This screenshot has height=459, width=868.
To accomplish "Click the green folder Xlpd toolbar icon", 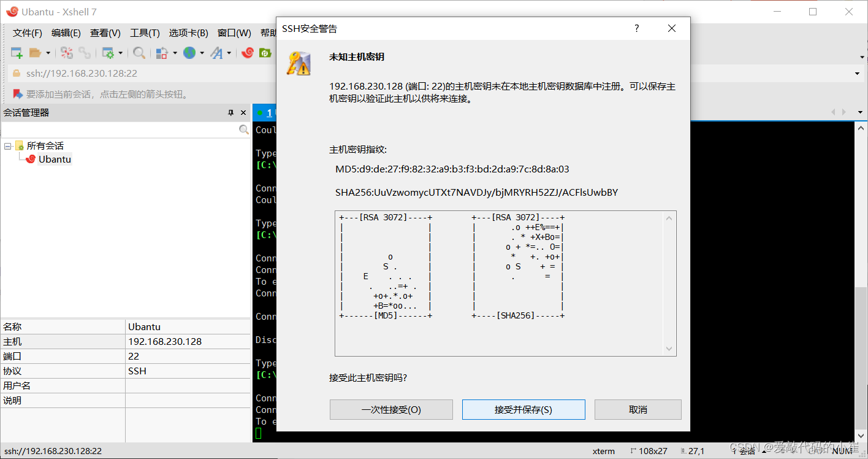I will tap(265, 53).
